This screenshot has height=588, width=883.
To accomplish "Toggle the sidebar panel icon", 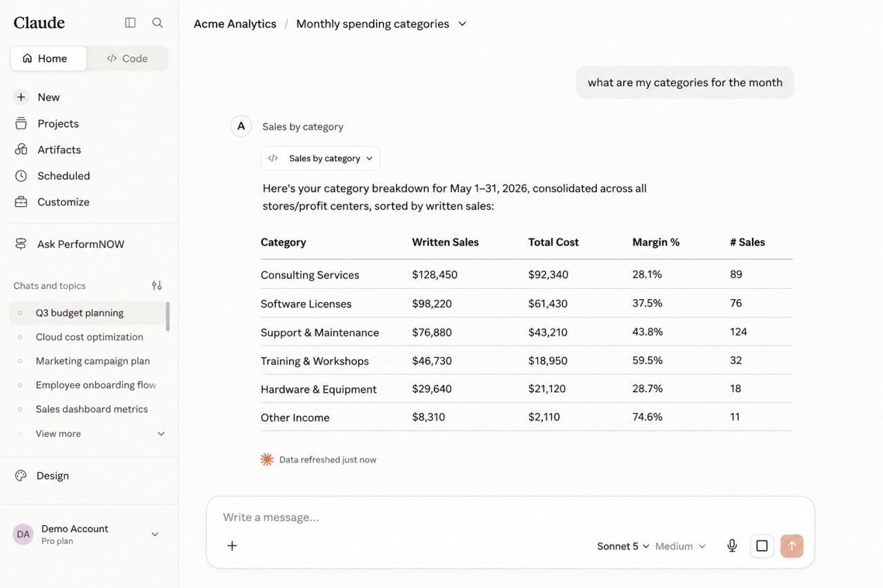I will pos(130,23).
